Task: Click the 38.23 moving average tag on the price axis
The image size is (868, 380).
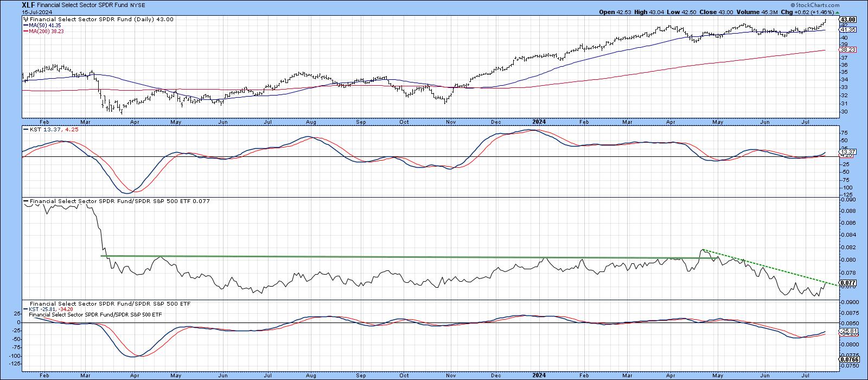Action: point(848,49)
